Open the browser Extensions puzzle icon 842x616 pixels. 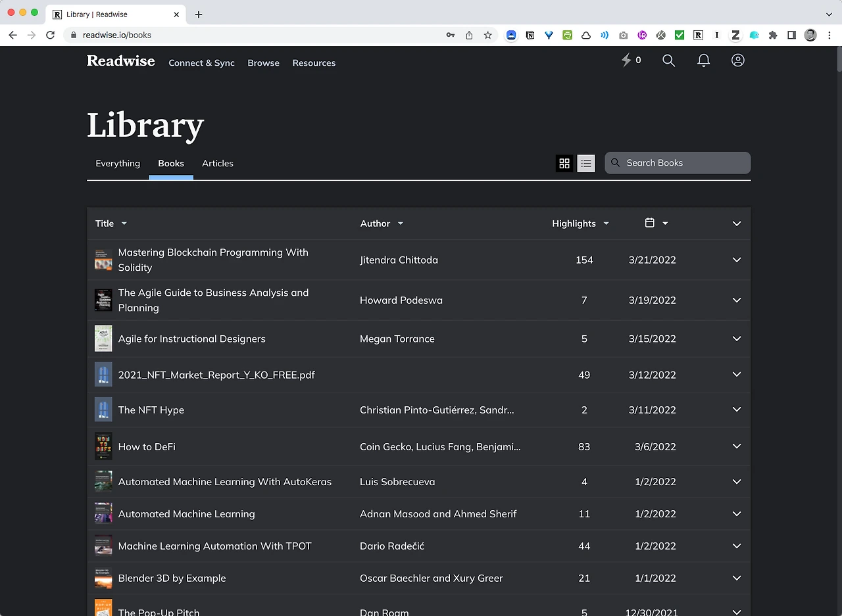click(773, 35)
